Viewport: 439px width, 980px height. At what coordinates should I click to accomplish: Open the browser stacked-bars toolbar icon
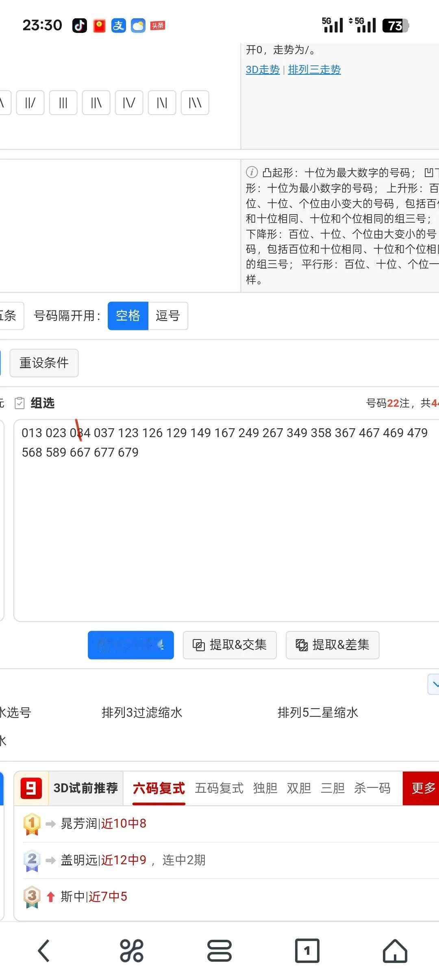(219, 950)
